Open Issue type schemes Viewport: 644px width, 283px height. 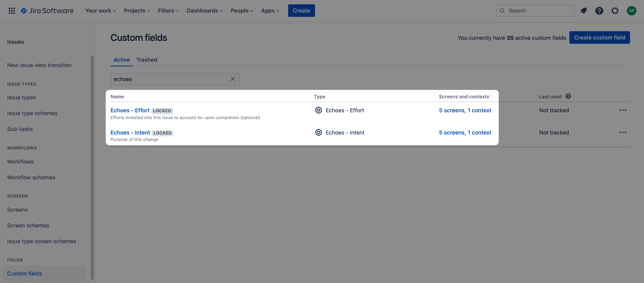pos(32,113)
